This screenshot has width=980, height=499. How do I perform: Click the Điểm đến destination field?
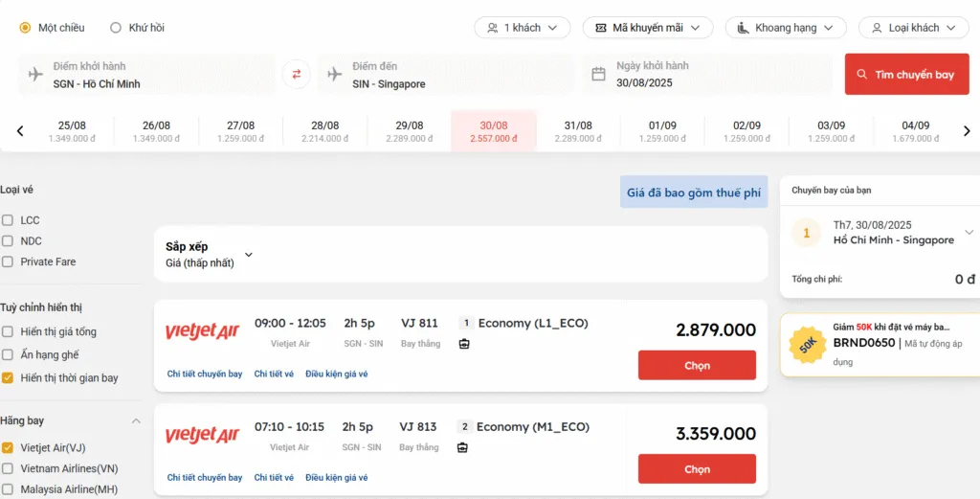tap(446, 75)
